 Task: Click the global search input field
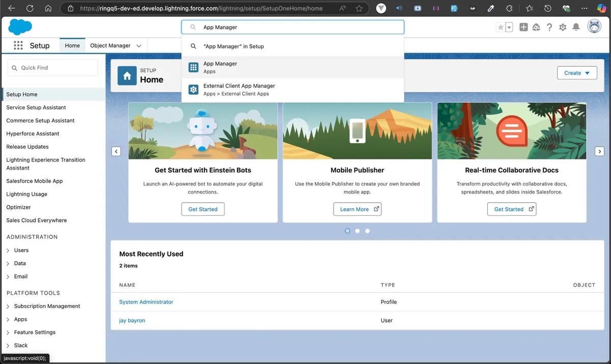tap(293, 27)
